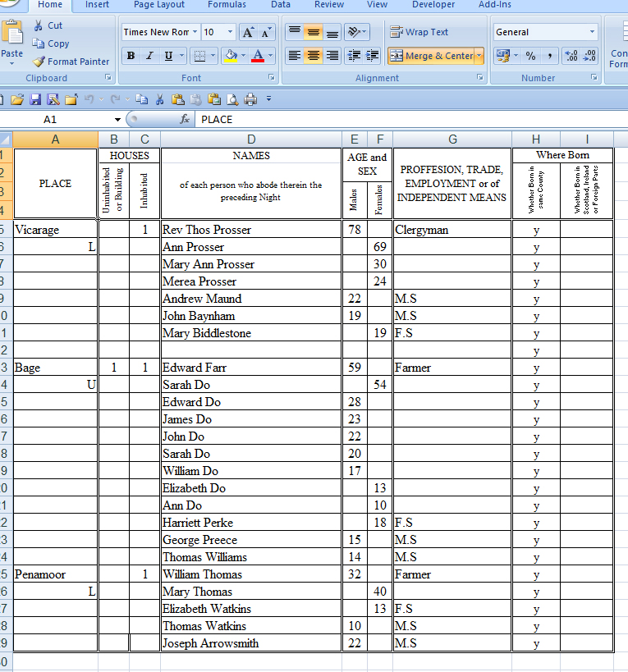Open the Merge & Center dropdown arrow
This screenshot has width=628, height=672.
pos(479,56)
